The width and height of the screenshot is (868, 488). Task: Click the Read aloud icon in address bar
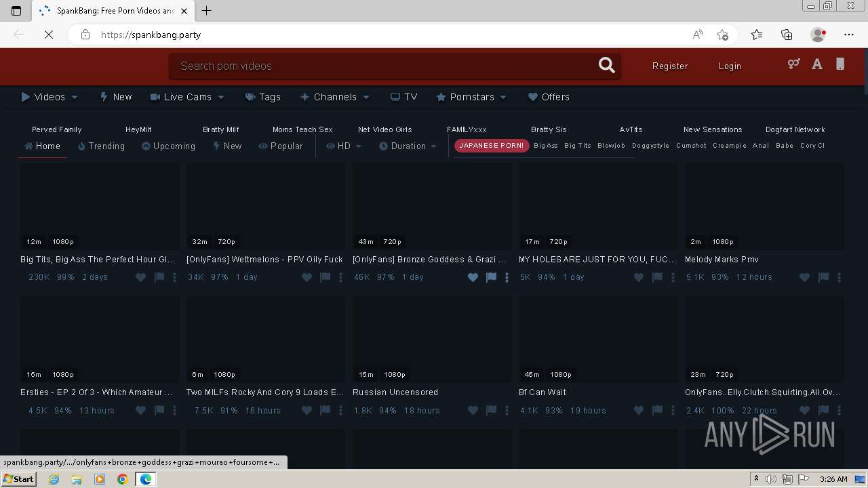click(698, 35)
